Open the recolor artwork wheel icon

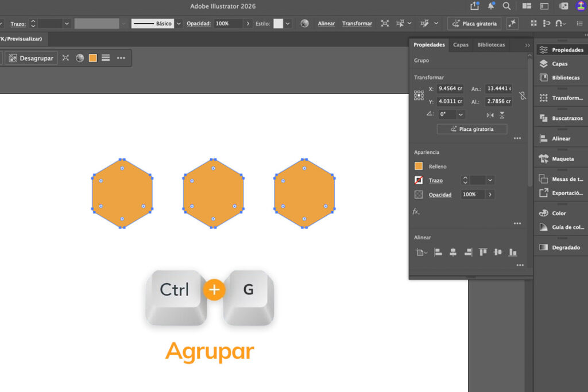pos(80,58)
